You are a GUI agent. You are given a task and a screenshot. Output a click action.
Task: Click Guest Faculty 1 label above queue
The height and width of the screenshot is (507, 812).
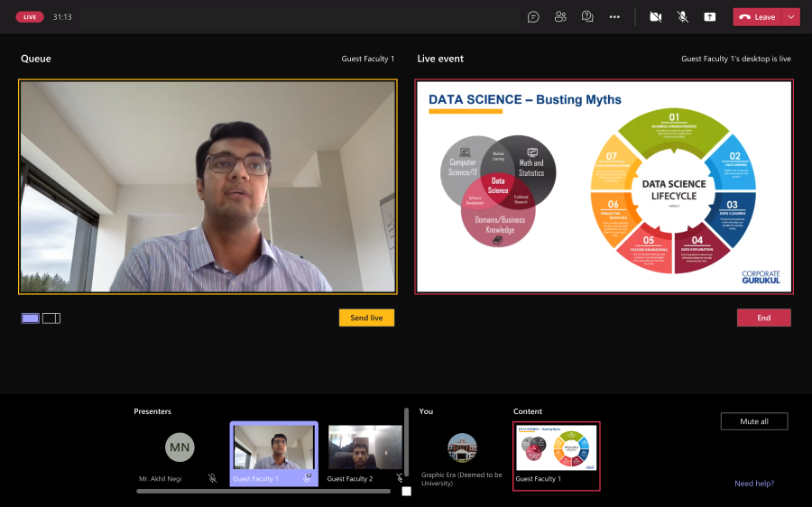click(x=368, y=59)
